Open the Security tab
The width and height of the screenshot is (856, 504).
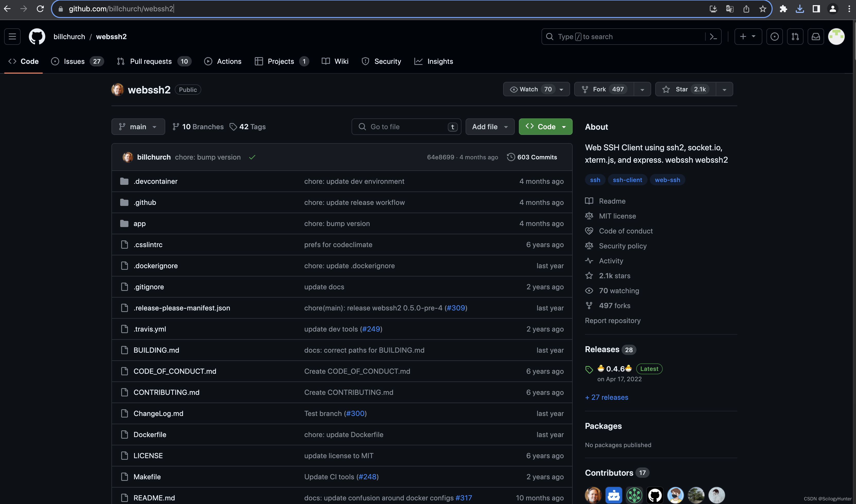tap(381, 62)
